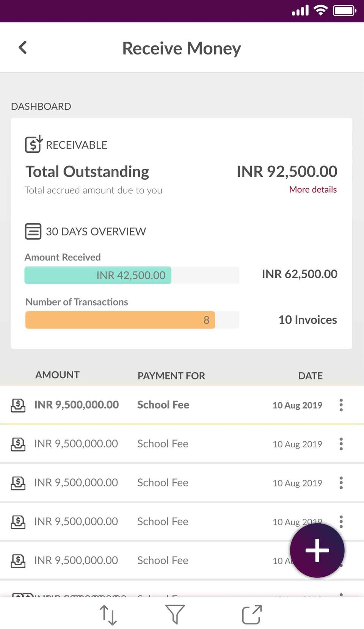Tap the share/export icon in bottom bar

click(x=252, y=615)
